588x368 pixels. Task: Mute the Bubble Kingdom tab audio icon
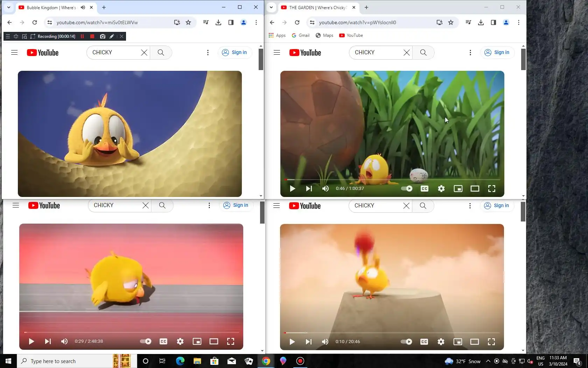coord(83,7)
